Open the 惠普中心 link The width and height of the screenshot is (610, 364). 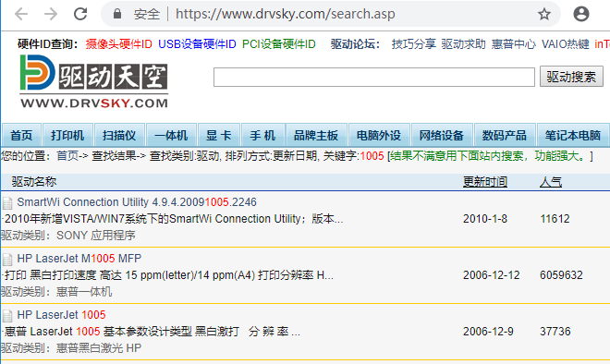[x=514, y=44]
